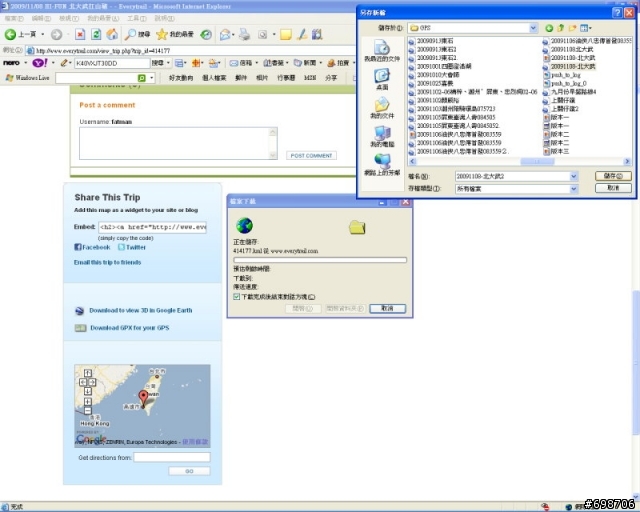Open the Windows Live search dropdown arrow
The width and height of the screenshot is (640, 512).
tap(151, 78)
